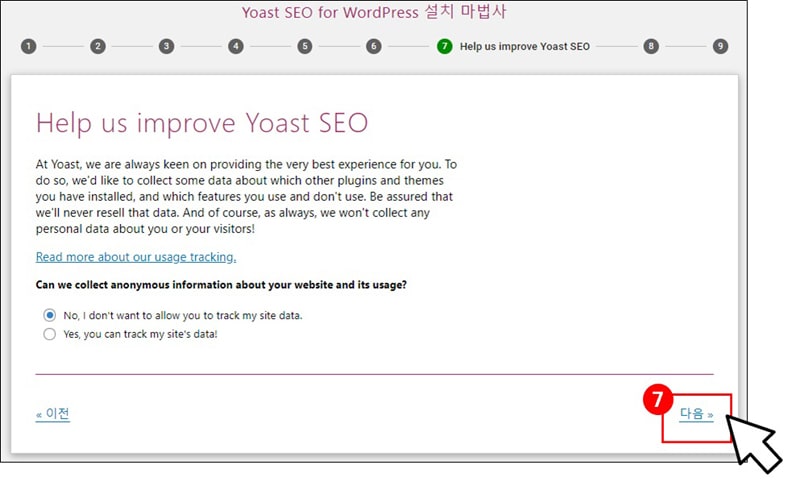This screenshot has width=800, height=494.
Task: Open step 3 of the wizard
Action: (x=166, y=46)
